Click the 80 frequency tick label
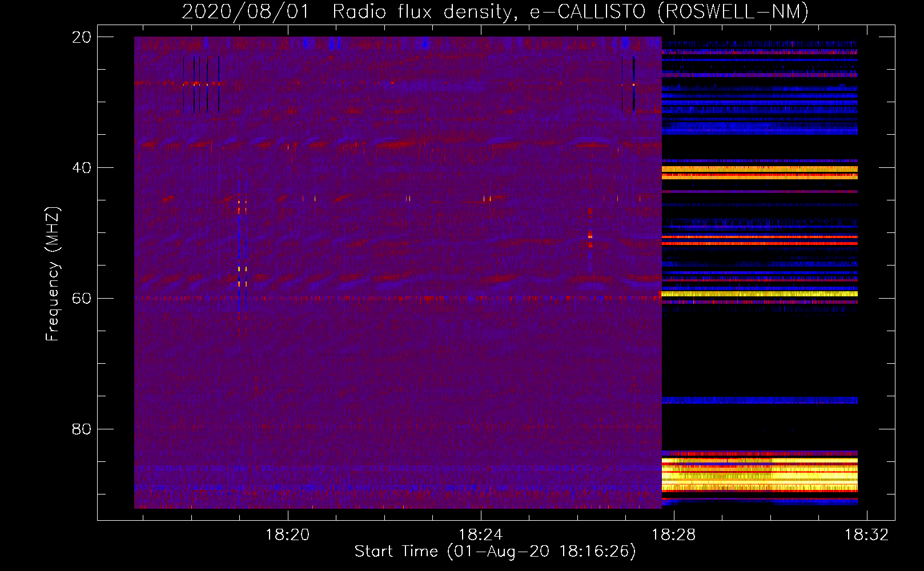The width and height of the screenshot is (924, 571). (x=81, y=429)
